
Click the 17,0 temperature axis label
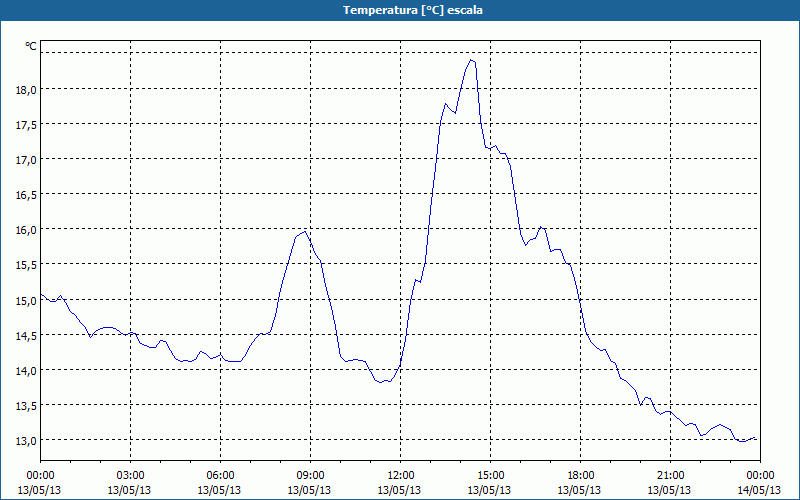point(26,160)
